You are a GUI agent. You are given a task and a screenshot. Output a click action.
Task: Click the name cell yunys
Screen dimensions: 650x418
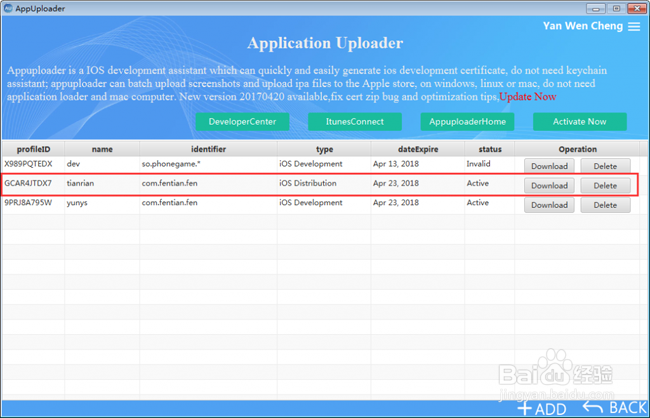77,203
